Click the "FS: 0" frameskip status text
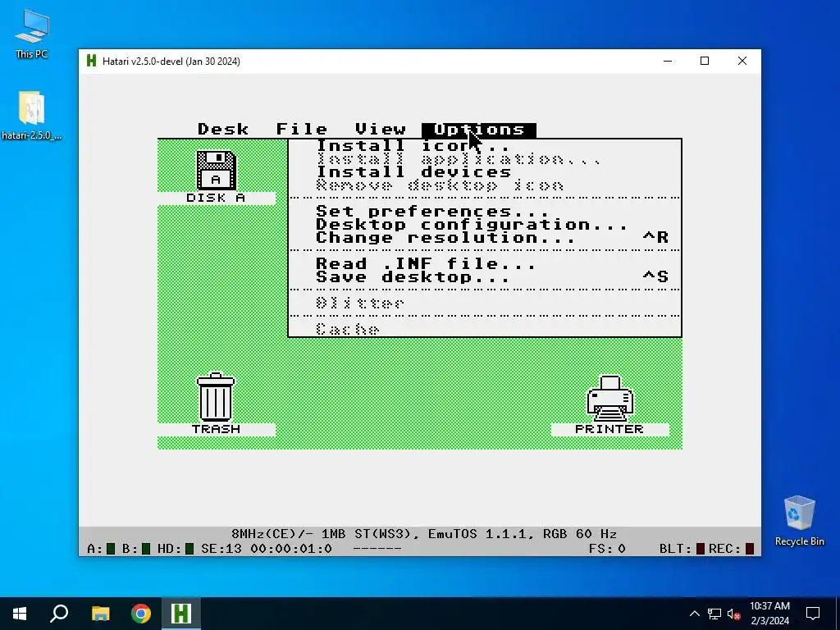The width and height of the screenshot is (840, 630). (x=607, y=549)
